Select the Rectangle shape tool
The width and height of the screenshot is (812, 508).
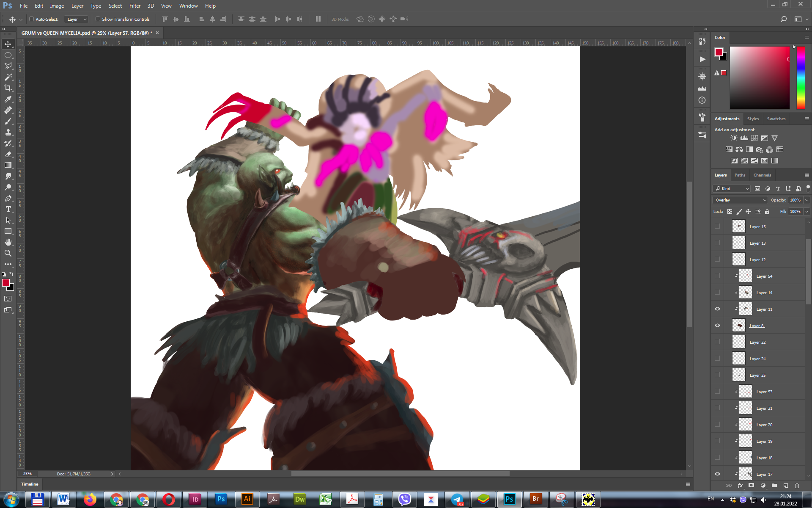coord(8,231)
